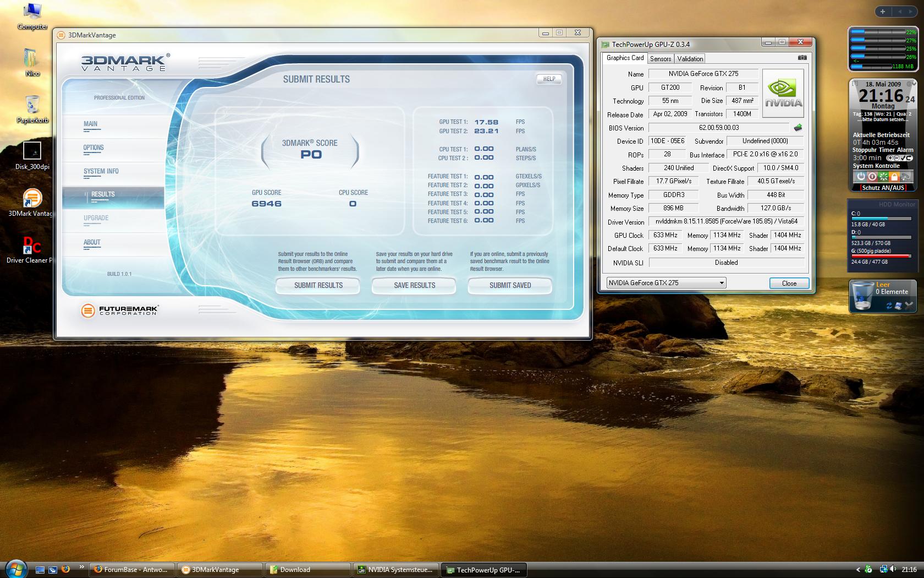Switch to the 3DMarkVantage taskbar button
This screenshot has width=924, height=578.
click(x=221, y=570)
